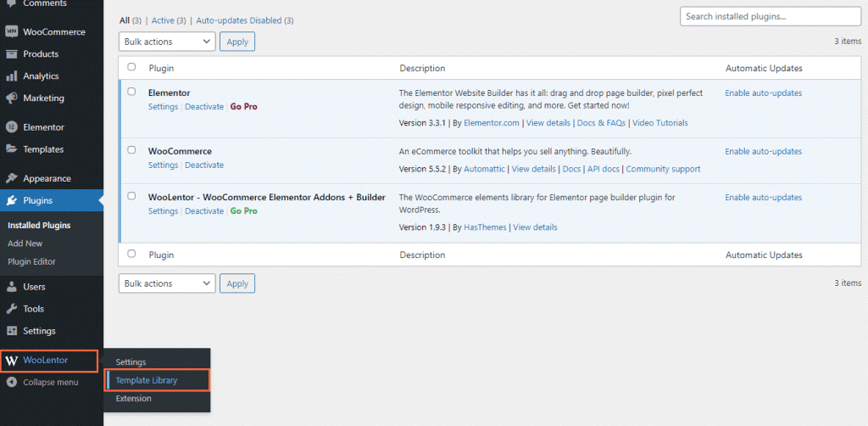This screenshot has width=868, height=426.
Task: Open the Templates menu label
Action: (43, 149)
